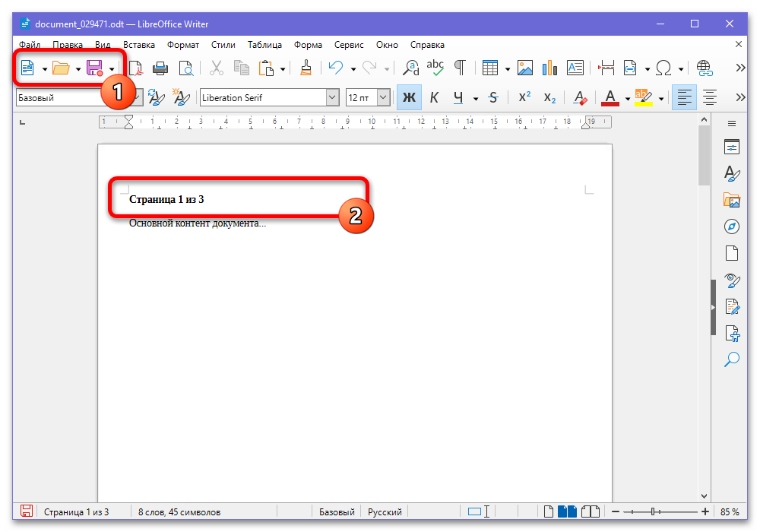
Task: Toggle formatting marks pilcrow button
Action: point(460,68)
